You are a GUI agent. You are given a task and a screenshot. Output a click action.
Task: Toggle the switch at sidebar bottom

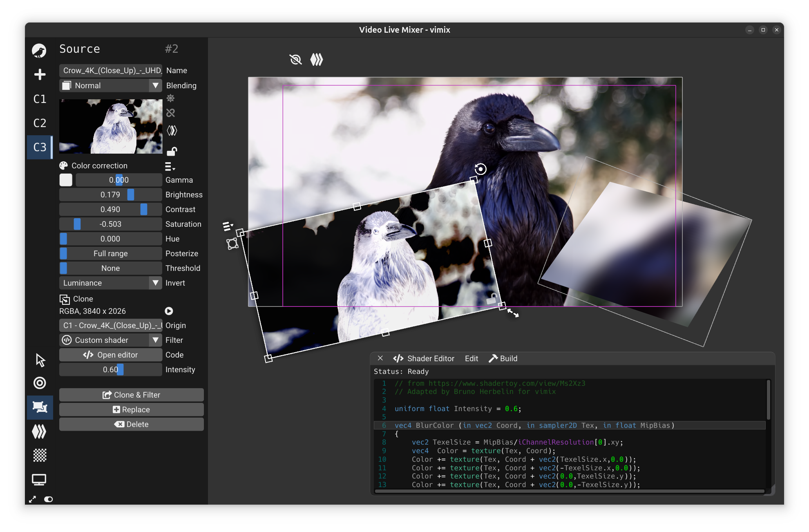pos(49,499)
